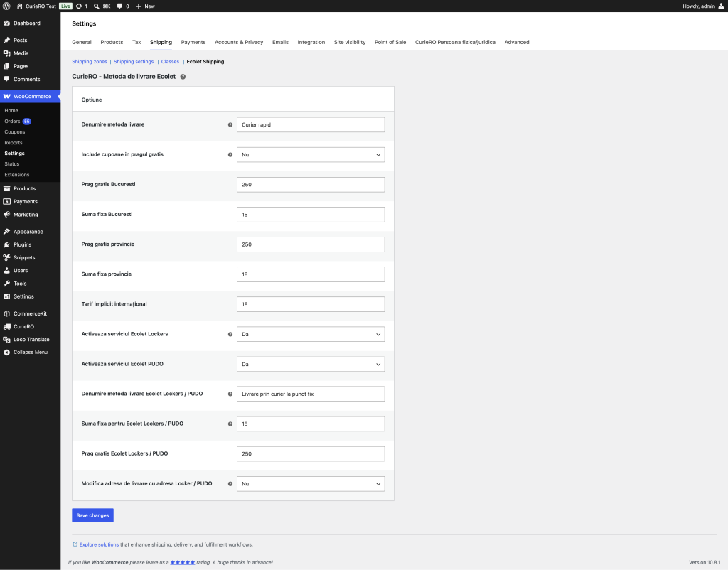This screenshot has width=728, height=570.
Task: Open Include cupoane in pragul gratis dropdown
Action: (311, 154)
